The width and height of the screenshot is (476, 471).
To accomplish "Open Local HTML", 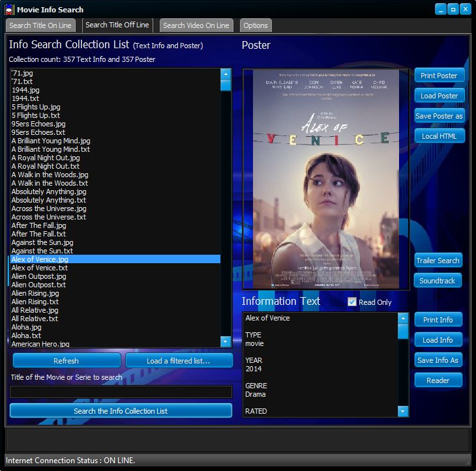I will pos(439,136).
